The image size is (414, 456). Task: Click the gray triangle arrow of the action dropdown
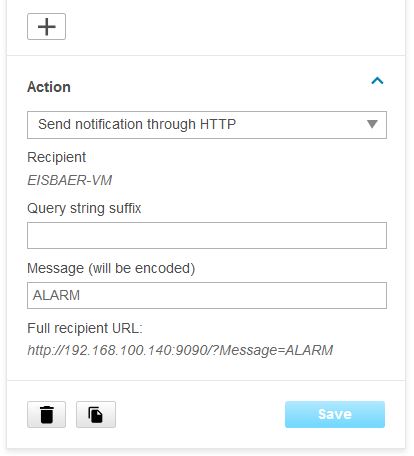[372, 124]
